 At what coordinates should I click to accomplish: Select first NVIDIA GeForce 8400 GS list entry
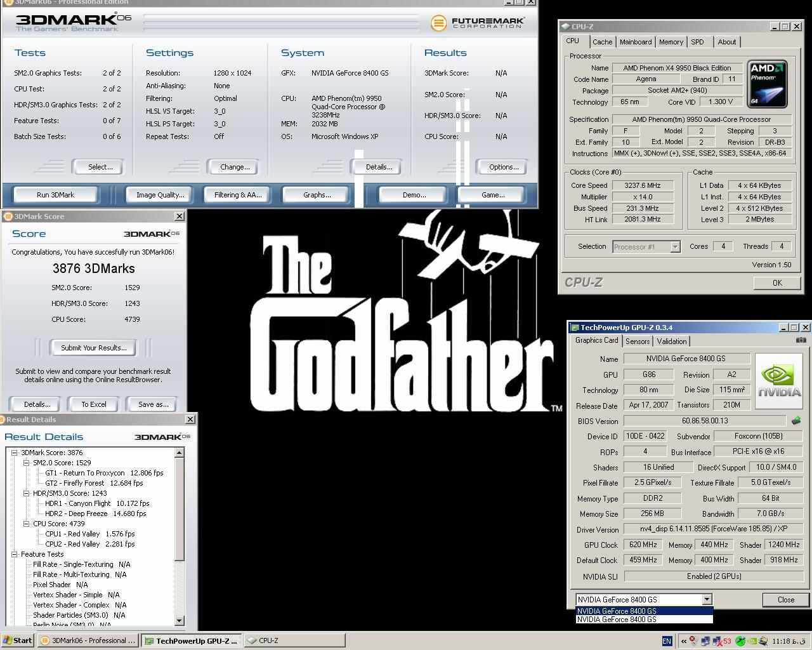[644, 611]
